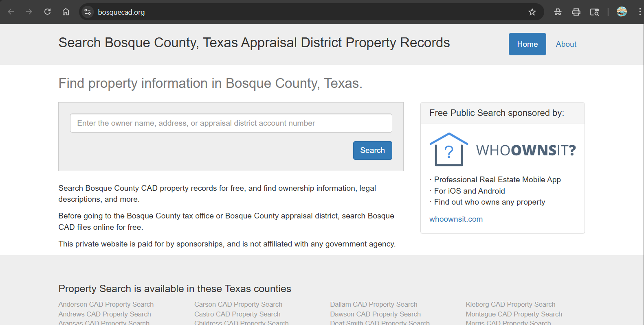Open Anderson CAD Property Search link
Viewport: 644px width, 325px height.
(x=106, y=304)
